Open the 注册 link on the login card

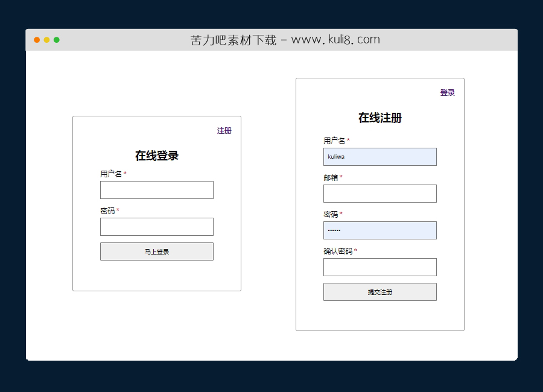click(x=224, y=130)
